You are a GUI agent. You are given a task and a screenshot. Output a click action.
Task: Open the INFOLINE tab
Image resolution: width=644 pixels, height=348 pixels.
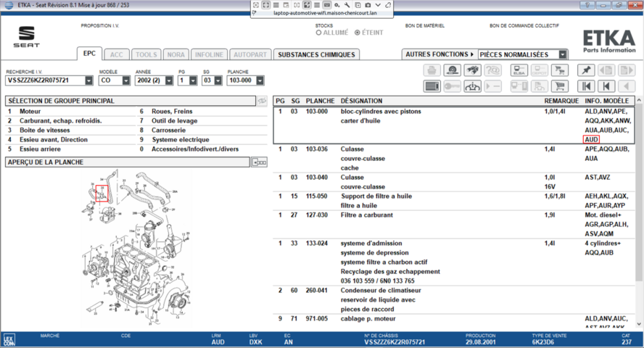click(x=209, y=54)
